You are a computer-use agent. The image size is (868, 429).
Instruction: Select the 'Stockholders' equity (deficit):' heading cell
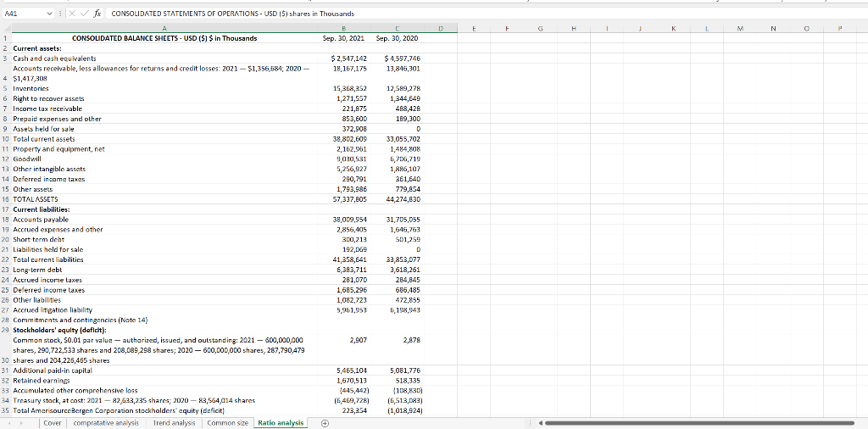[x=164, y=330]
